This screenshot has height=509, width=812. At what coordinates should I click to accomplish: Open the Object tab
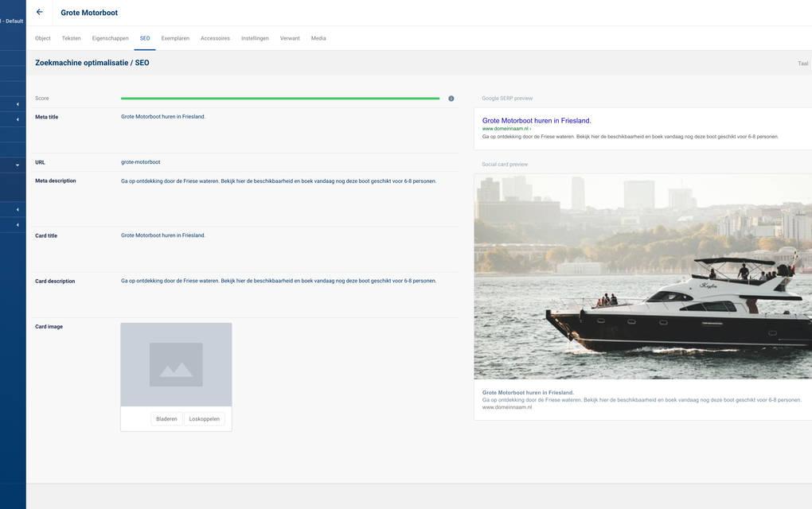43,38
